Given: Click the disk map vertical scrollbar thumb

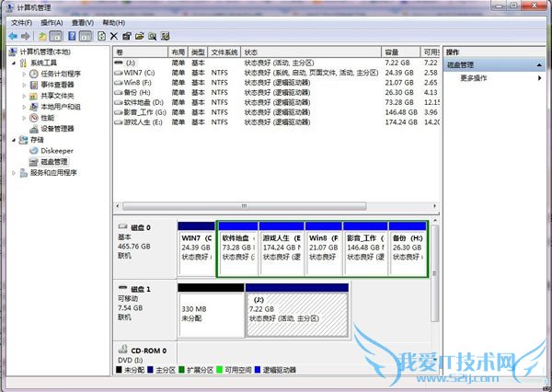Looking at the screenshot, I should [435, 273].
